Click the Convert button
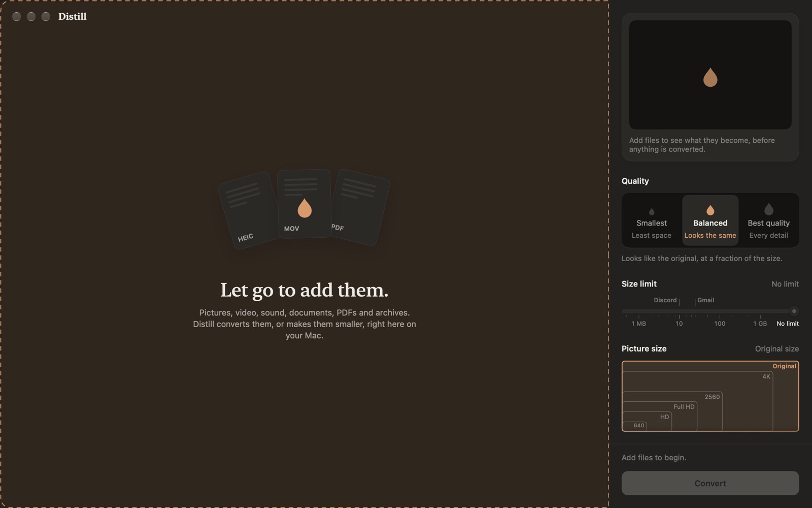 tap(710, 483)
